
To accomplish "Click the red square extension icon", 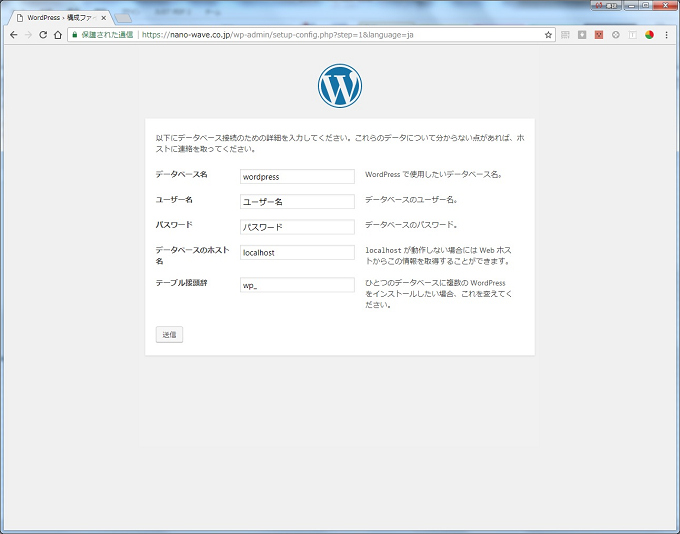I will pyautogui.click(x=599, y=35).
